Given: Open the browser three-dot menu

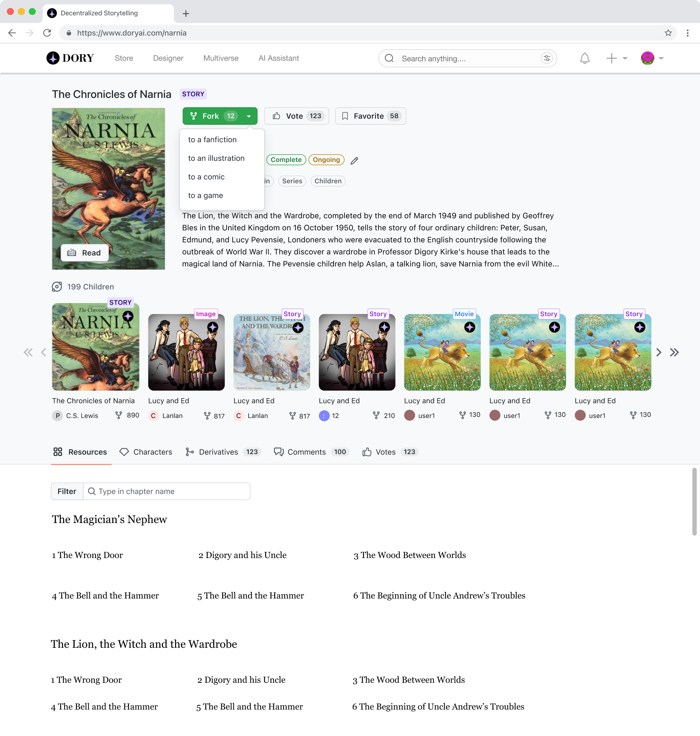Looking at the screenshot, I should 688,33.
